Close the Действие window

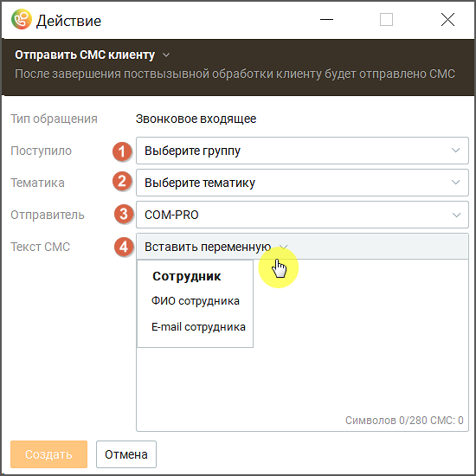[447, 20]
